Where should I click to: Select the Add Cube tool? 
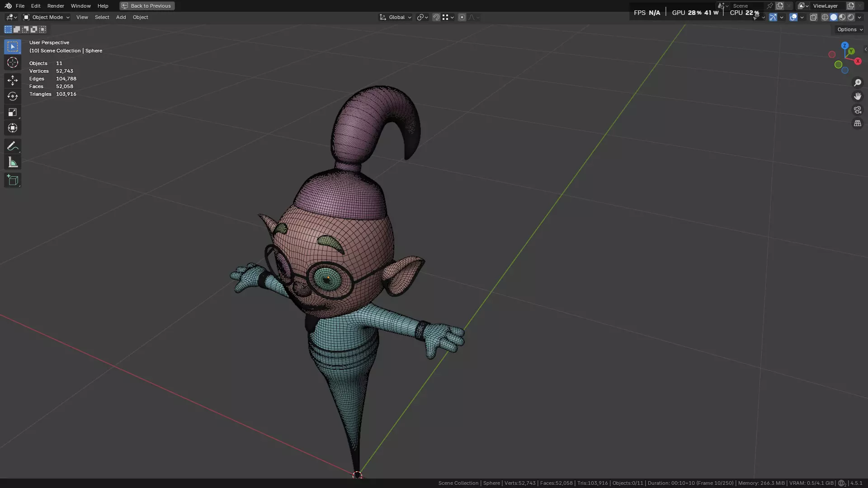click(13, 180)
